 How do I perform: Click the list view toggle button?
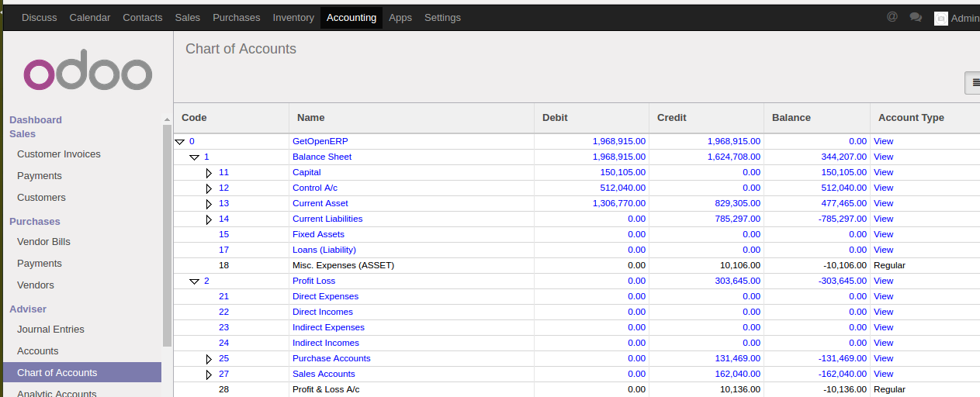point(974,83)
